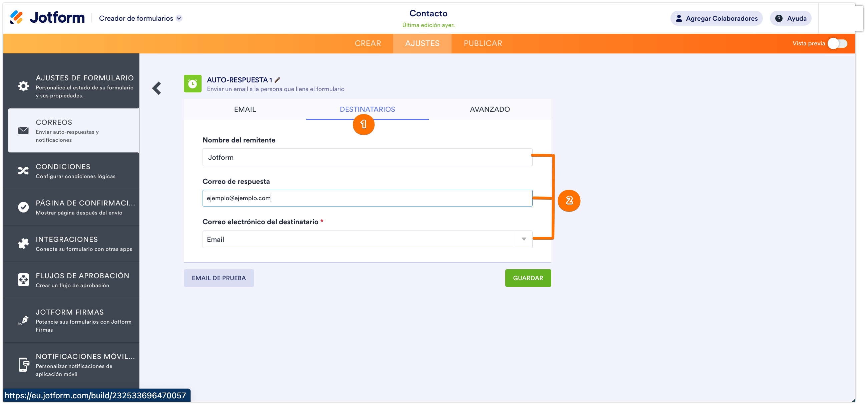Click the EMAIL DE PRUEBA button
Viewport: 868px width, 405px height.
point(219,278)
